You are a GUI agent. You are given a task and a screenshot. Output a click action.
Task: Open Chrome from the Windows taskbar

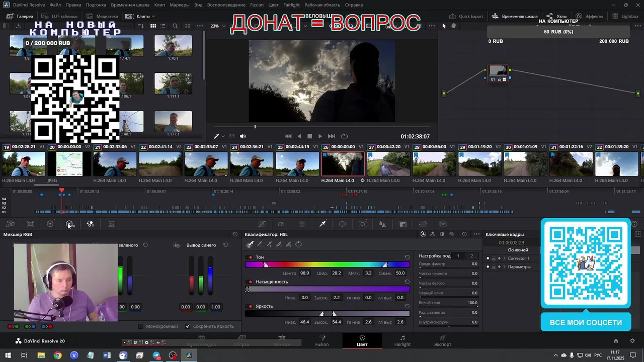coord(57,355)
